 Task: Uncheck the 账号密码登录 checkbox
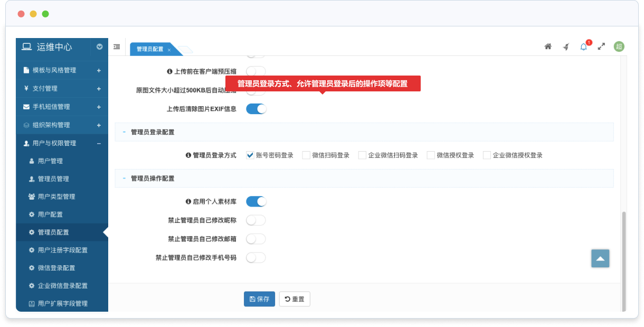click(250, 155)
